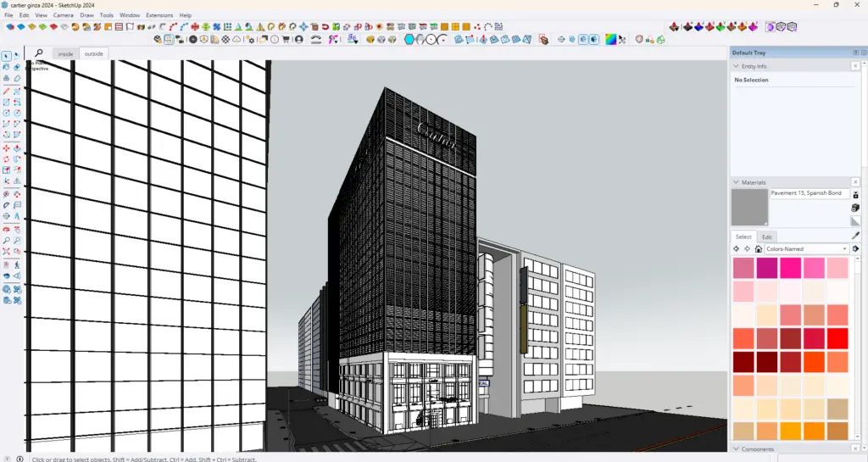Close the Entity Info panel

pos(855,66)
